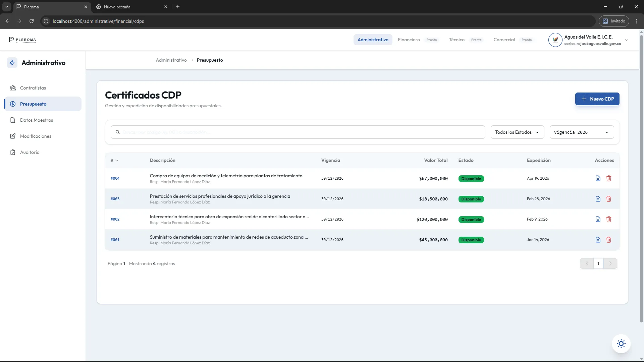Click the Pleroma logo
Screen dimensions: 644x362
[x=22, y=40]
